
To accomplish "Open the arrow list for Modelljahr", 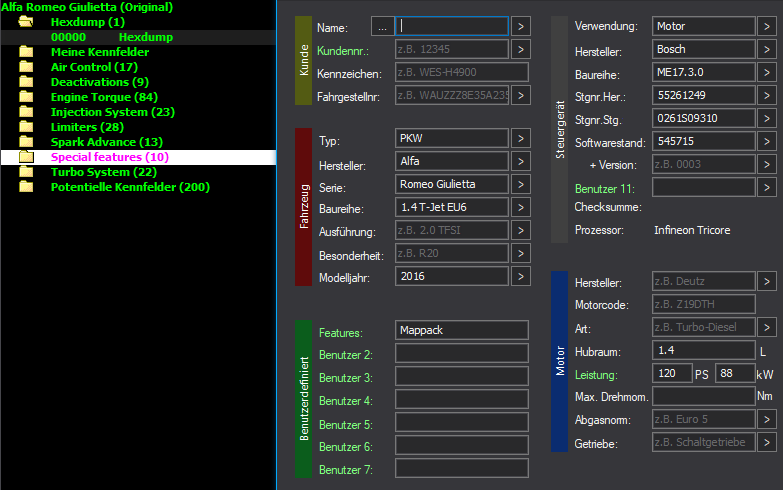I will pyautogui.click(x=520, y=276).
